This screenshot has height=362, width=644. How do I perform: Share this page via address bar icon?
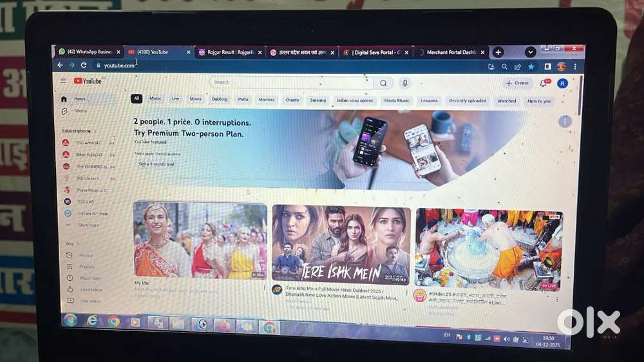click(518, 66)
